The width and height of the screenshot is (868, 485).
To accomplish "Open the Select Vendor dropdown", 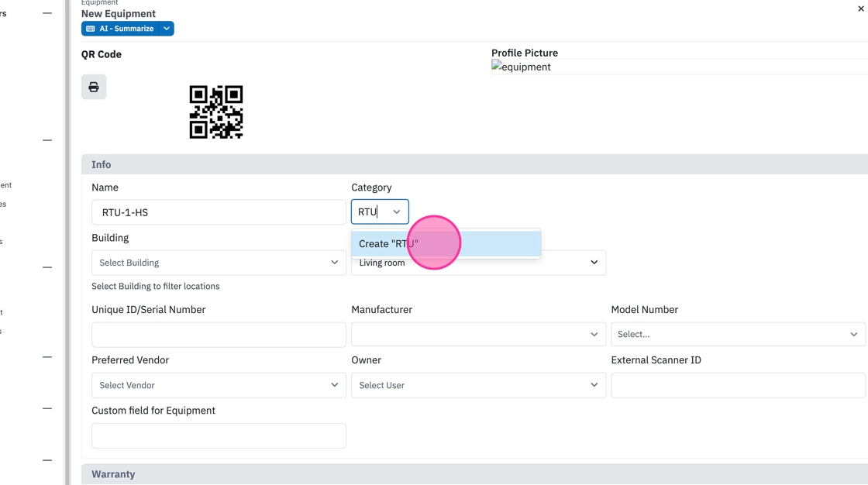I will click(219, 385).
